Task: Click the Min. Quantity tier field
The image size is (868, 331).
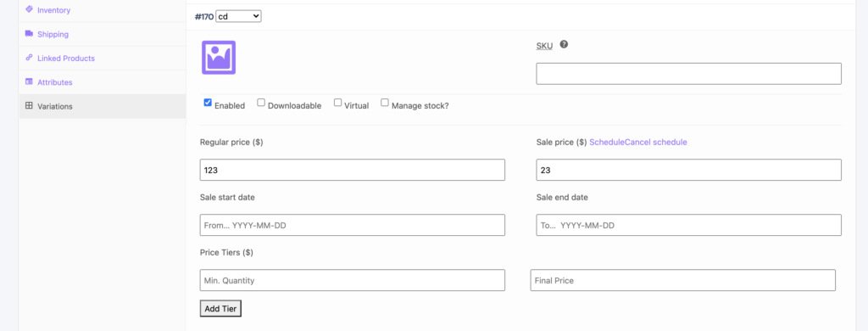Action: click(353, 281)
